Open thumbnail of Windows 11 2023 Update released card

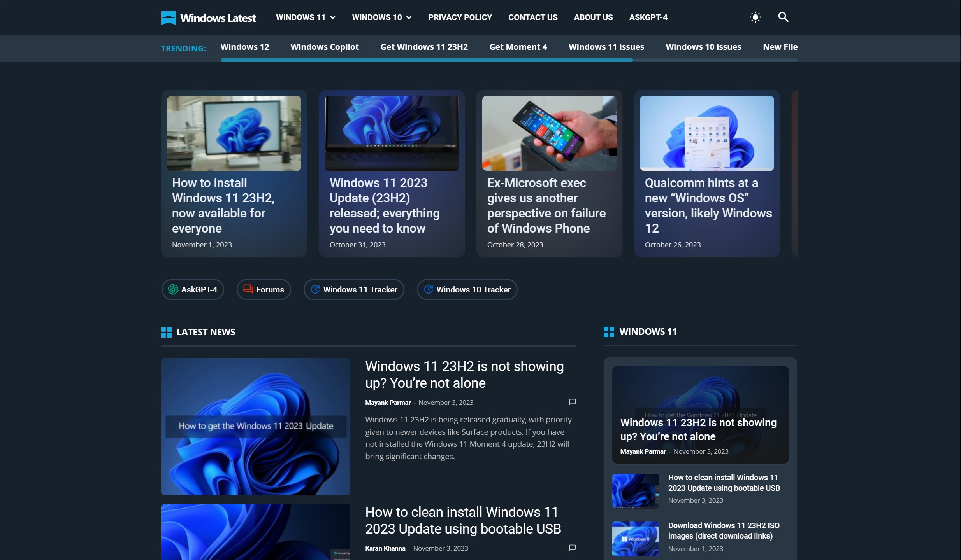click(x=392, y=133)
